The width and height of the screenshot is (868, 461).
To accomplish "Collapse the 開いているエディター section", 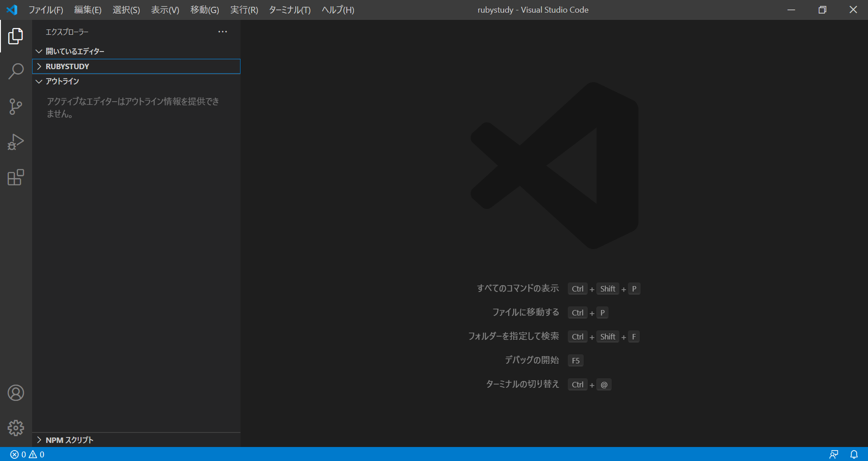I will tap(136, 52).
